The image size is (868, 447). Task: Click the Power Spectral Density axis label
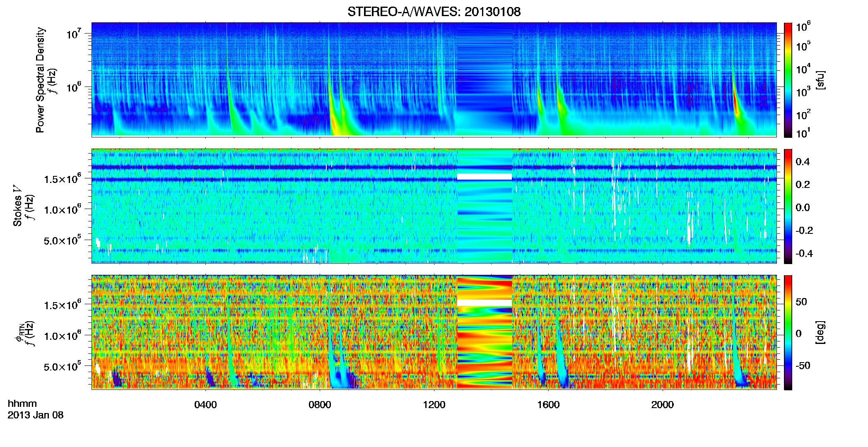tap(40, 80)
